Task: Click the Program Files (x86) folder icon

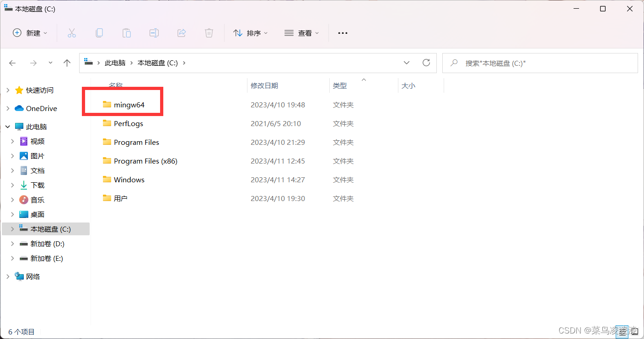Action: [x=107, y=161]
